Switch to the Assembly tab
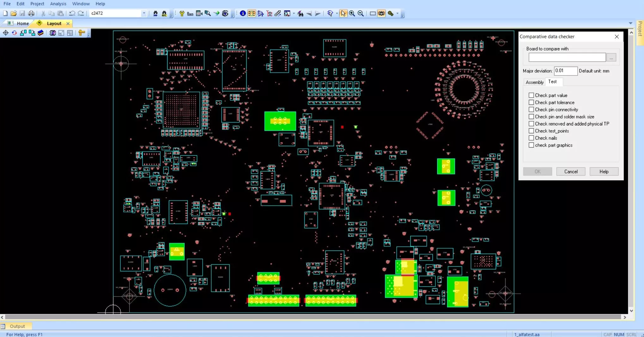644x337 pixels. click(534, 82)
